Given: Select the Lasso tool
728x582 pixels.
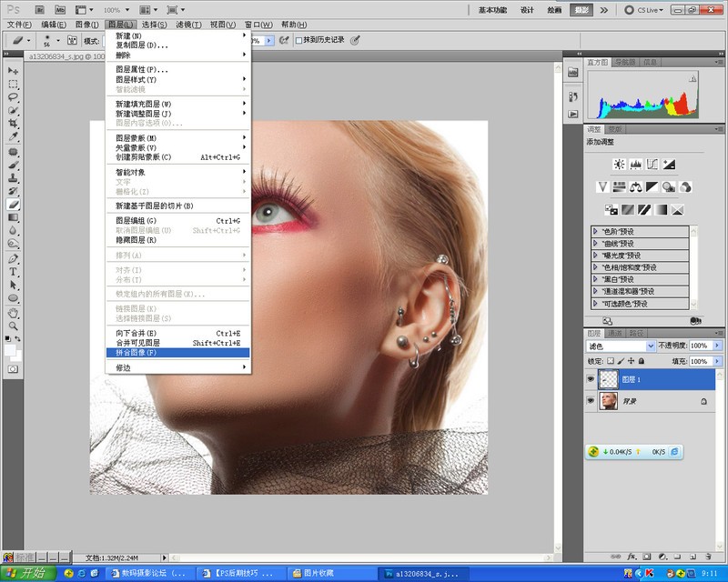Looking at the screenshot, I should click(x=13, y=97).
